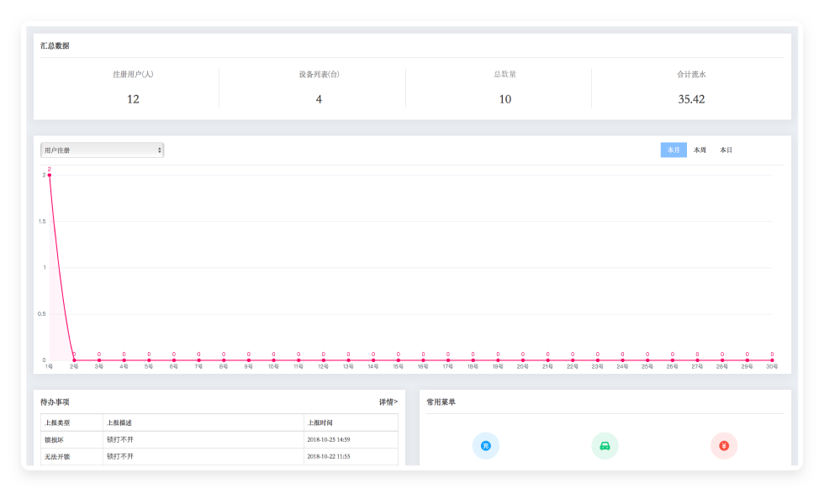
Task: Click the chart data point at 1号
Action: [50, 176]
